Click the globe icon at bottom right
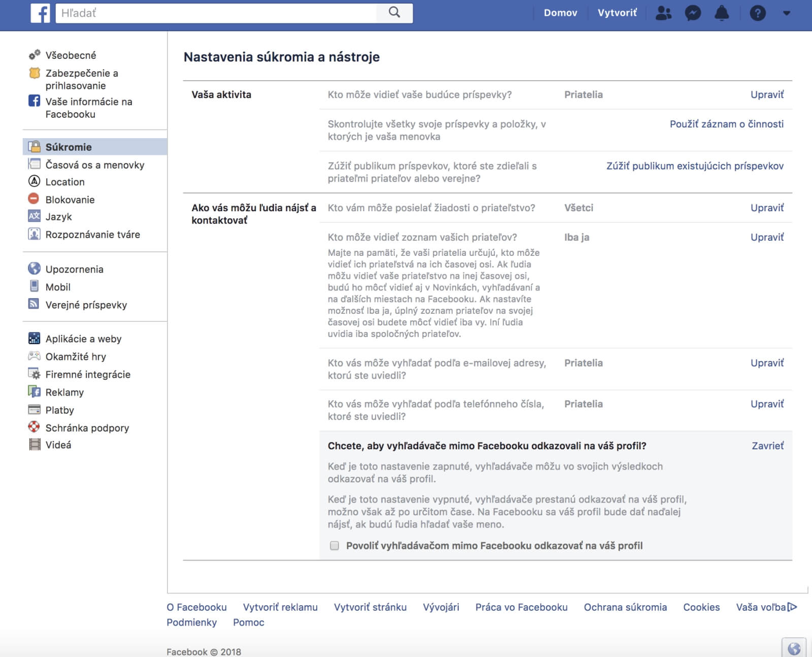This screenshot has height=657, width=812. click(x=794, y=648)
